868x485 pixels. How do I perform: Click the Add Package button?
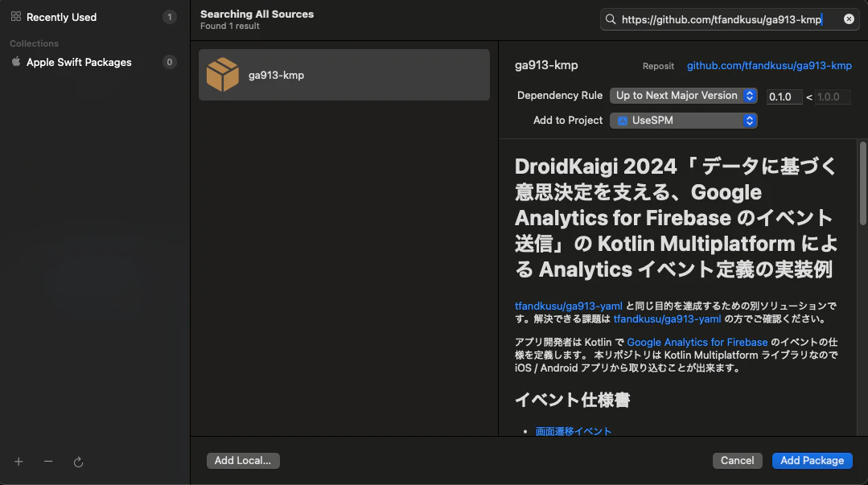pos(812,461)
